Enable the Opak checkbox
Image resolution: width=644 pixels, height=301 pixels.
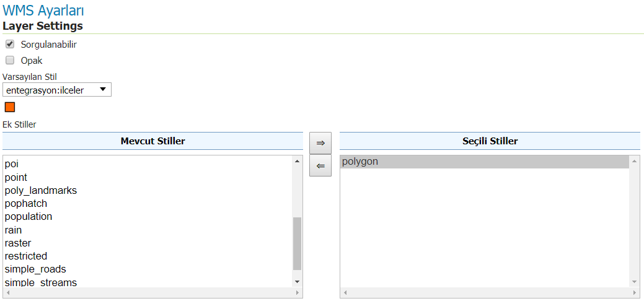tap(10, 60)
